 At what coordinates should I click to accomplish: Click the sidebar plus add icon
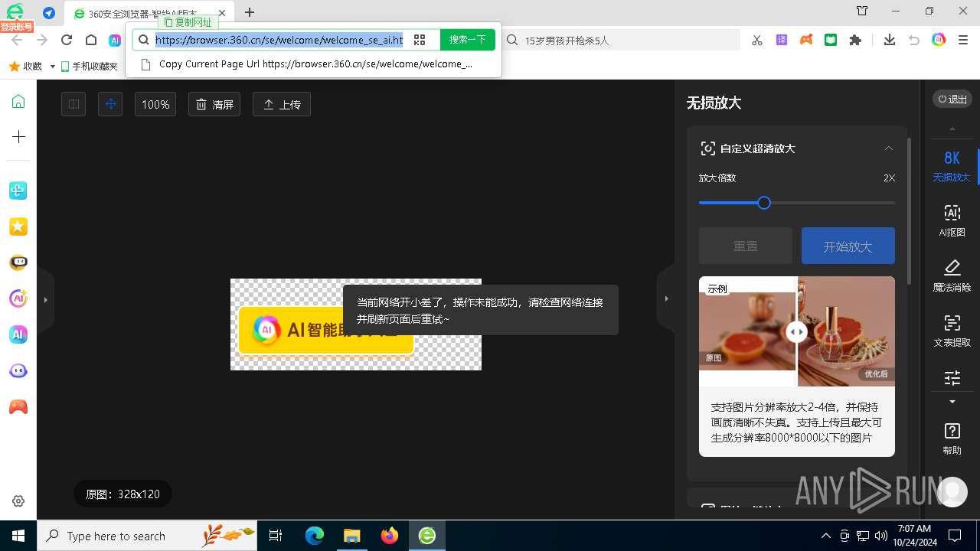(x=18, y=137)
